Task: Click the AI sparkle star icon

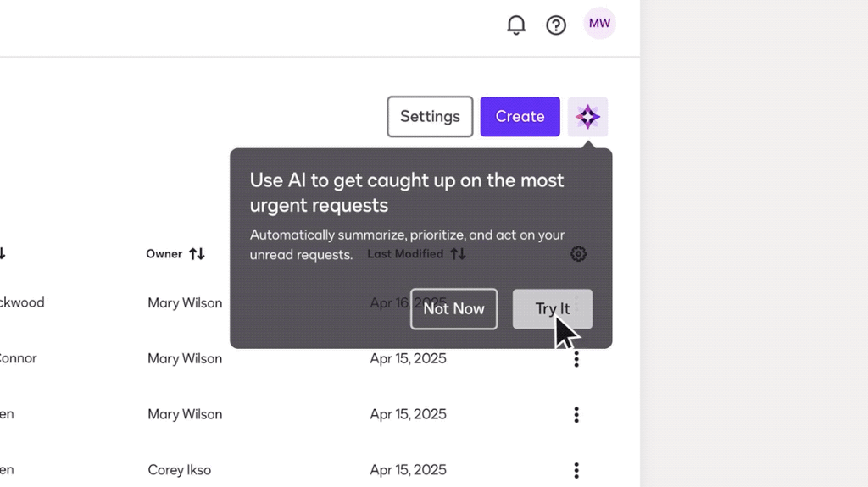Action: coord(587,117)
